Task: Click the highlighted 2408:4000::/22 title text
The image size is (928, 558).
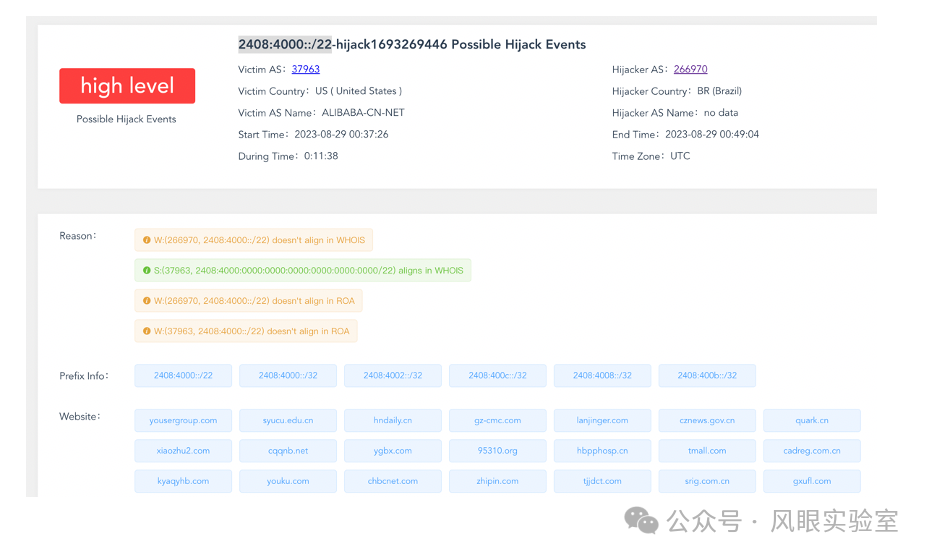Action: point(284,44)
